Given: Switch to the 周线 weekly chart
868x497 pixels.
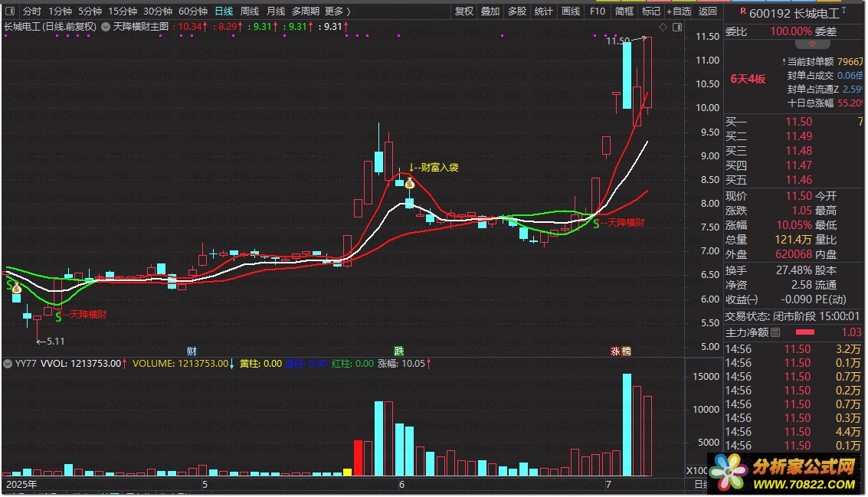Looking at the screenshot, I should 250,11.
